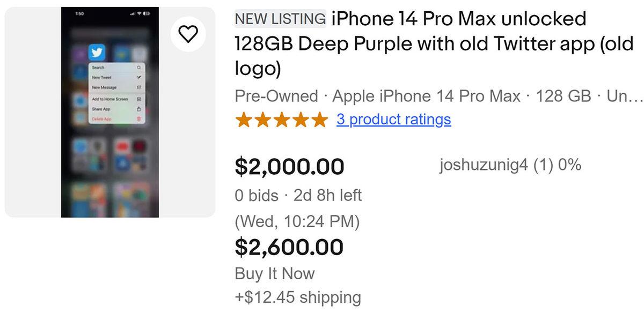Click the share icon beside Share App
Screen dimensions: 644x313
(x=138, y=109)
